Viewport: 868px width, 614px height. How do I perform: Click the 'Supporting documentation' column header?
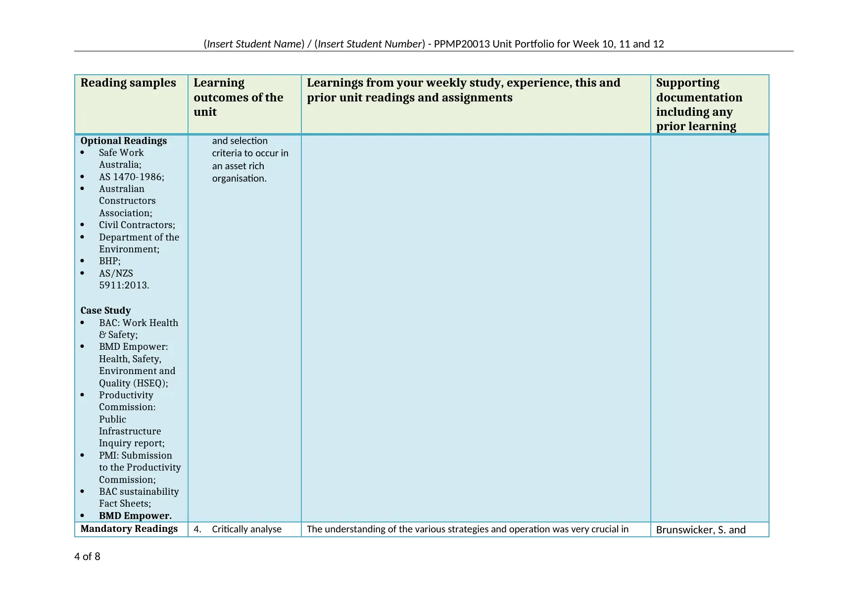(x=699, y=104)
